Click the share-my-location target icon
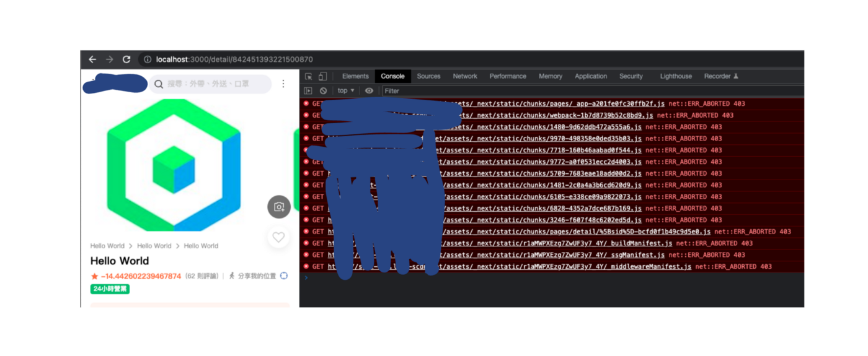 click(284, 276)
